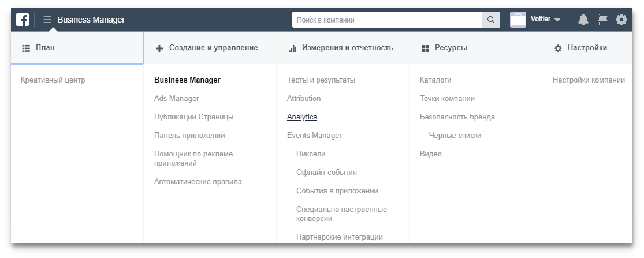Select the 'Измерения и отчетность' header
This screenshot has height=258, width=644.
pyautogui.click(x=343, y=48)
